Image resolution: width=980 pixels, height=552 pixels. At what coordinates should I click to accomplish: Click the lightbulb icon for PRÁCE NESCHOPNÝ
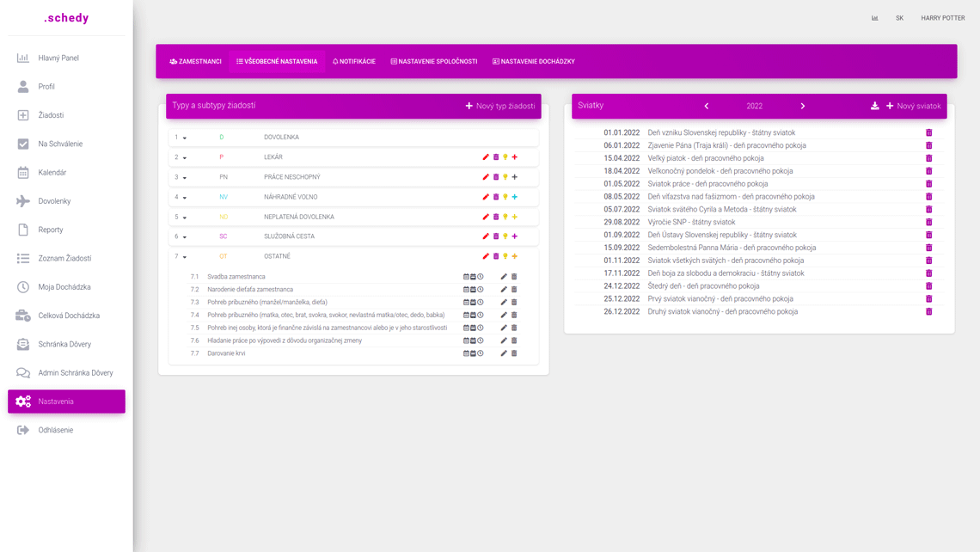click(506, 176)
